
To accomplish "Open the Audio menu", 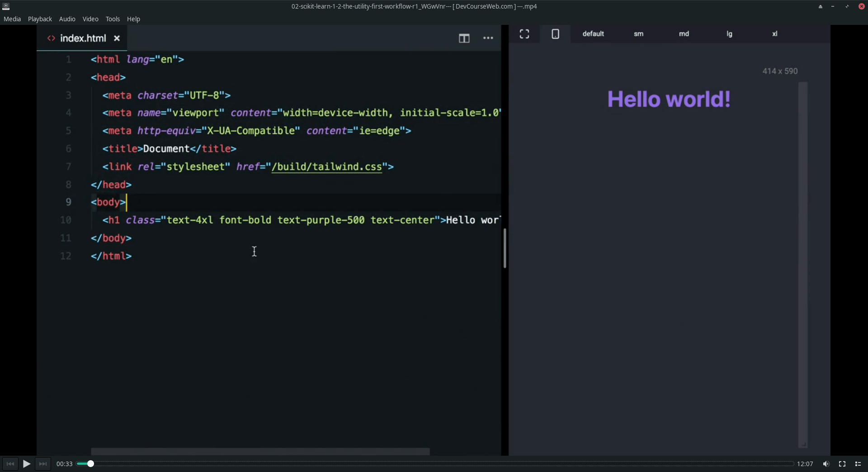I will [67, 19].
